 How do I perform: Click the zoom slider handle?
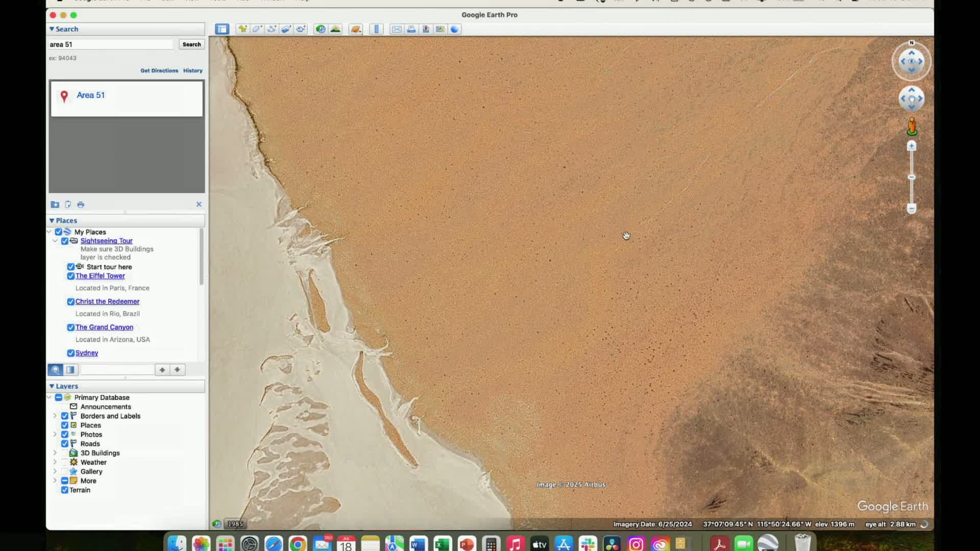(912, 177)
